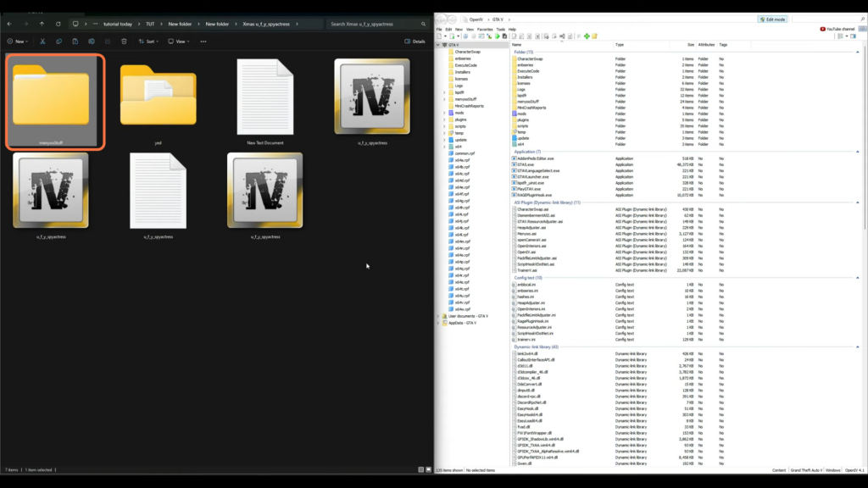Select trainerv.ini in the OpenIV list
This screenshot has height=488, width=868.
click(x=526, y=340)
